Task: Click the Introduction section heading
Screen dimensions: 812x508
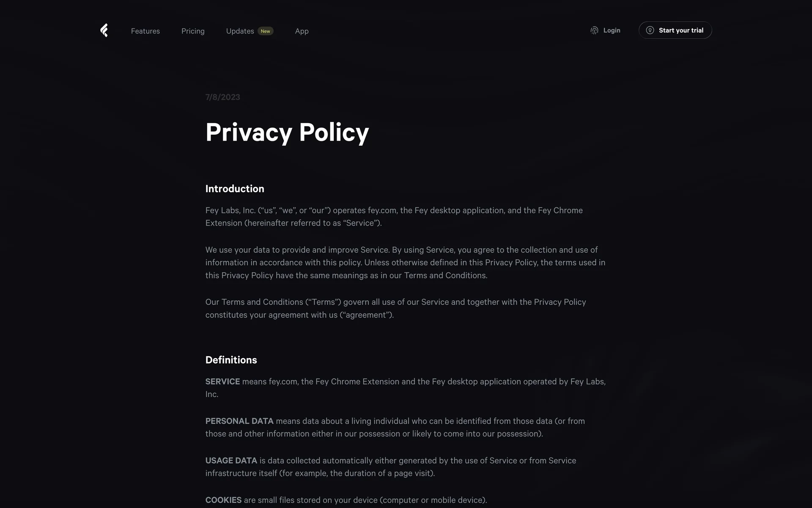Action: point(235,189)
